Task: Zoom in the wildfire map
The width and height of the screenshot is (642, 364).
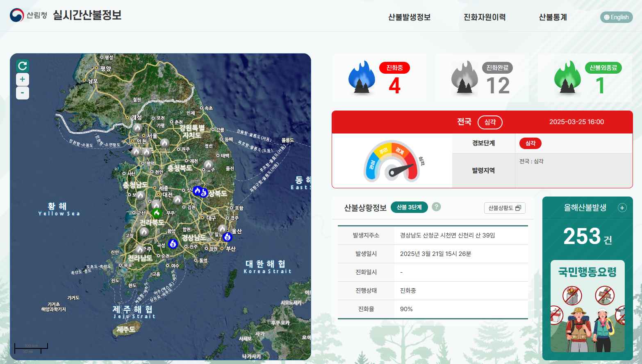Action: click(x=23, y=79)
